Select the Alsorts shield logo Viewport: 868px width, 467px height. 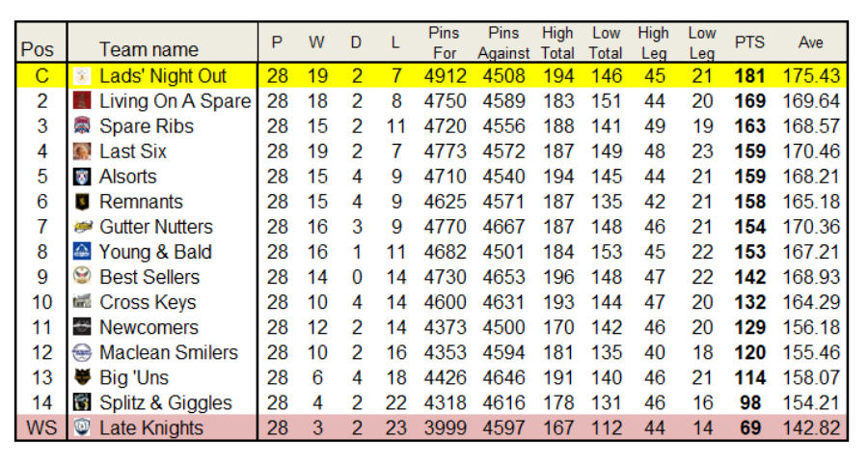(x=82, y=177)
